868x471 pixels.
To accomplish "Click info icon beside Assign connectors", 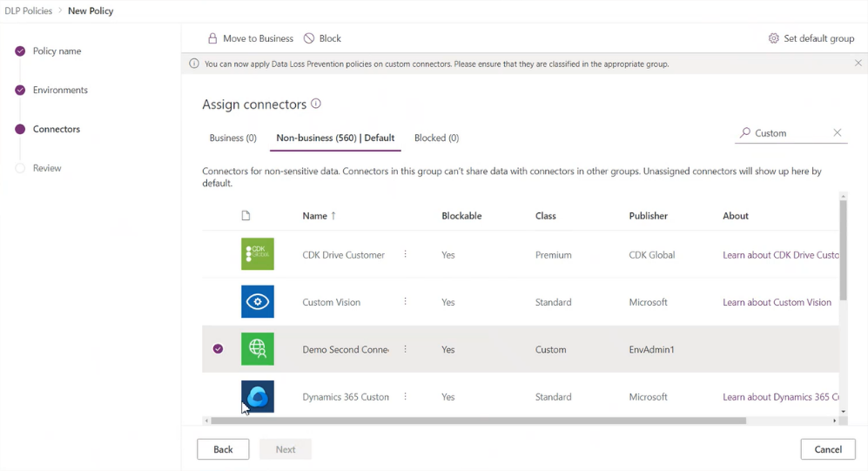I will point(315,104).
